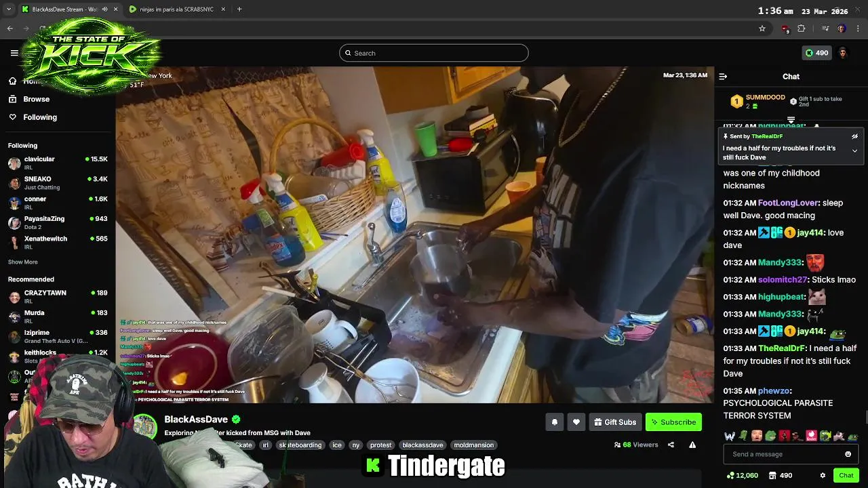This screenshot has width=868, height=488.
Task: Close the BlackAssDave Stream tab
Action: [115, 9]
